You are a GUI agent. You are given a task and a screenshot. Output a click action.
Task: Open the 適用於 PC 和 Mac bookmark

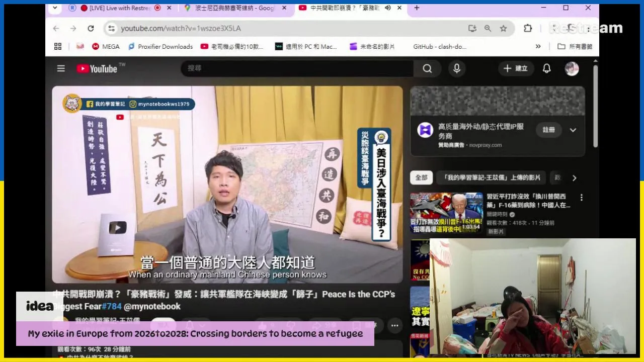306,46
